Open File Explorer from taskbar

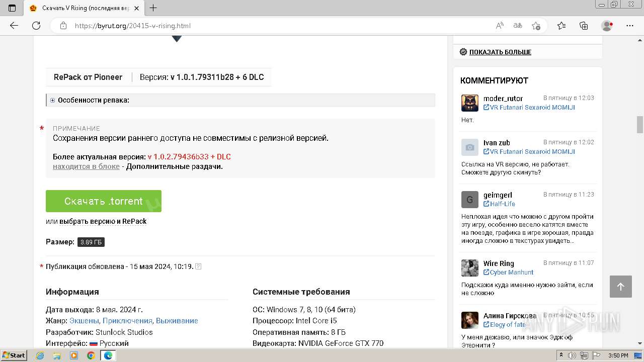click(57, 355)
